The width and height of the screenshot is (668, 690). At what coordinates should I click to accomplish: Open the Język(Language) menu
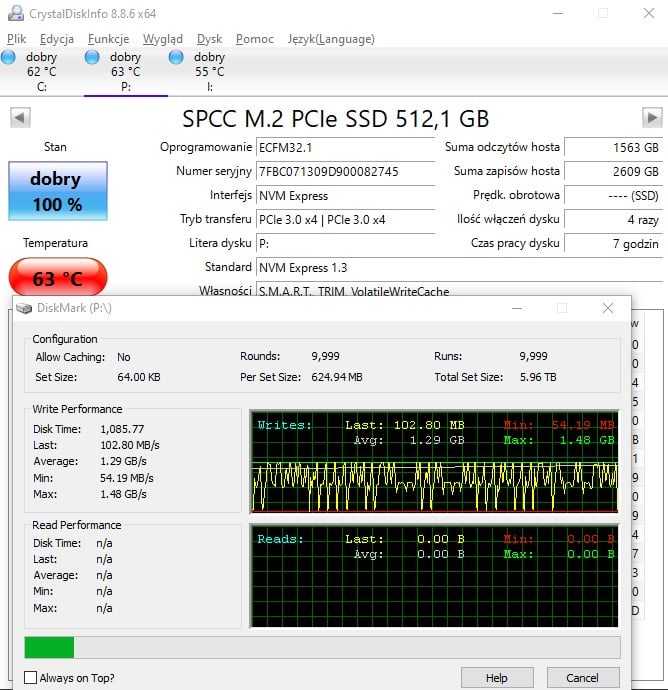pyautogui.click(x=331, y=39)
